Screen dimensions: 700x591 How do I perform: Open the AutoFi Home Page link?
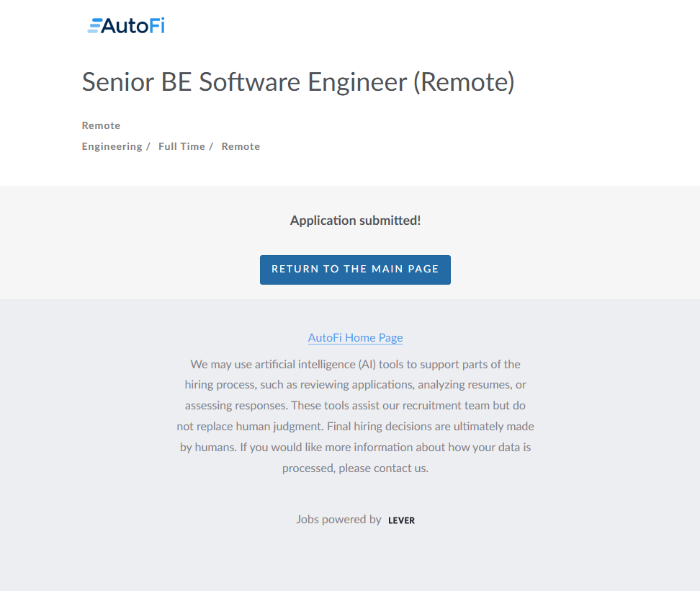(355, 337)
